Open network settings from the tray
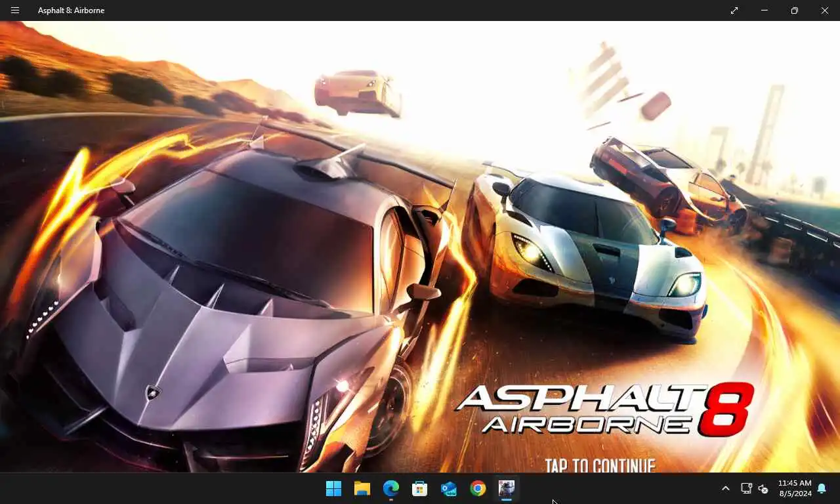This screenshot has height=504, width=840. coord(746,488)
